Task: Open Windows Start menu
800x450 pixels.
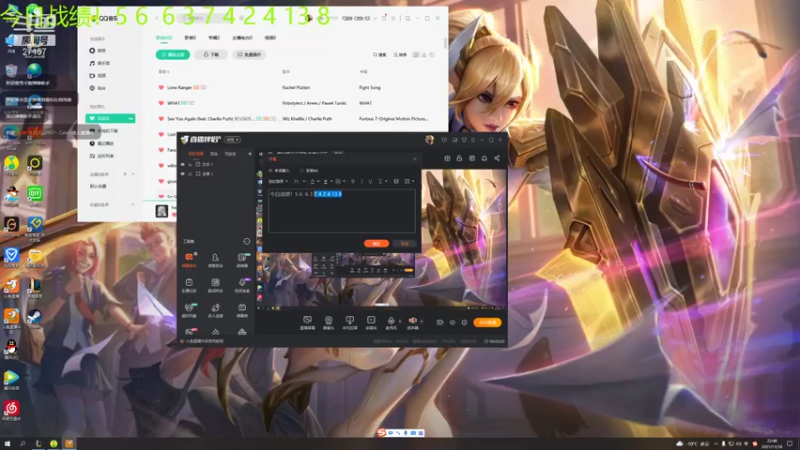Action: pos(7,443)
